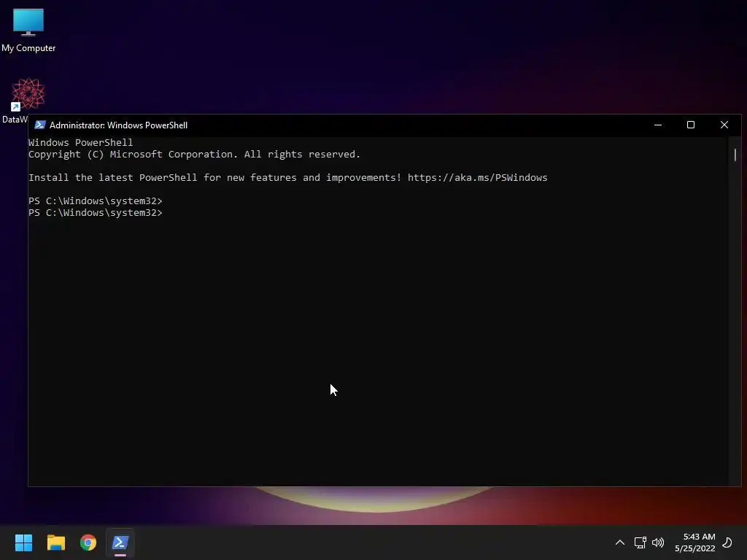Open the notification center moon icon
The width and height of the screenshot is (747, 560).
click(727, 542)
